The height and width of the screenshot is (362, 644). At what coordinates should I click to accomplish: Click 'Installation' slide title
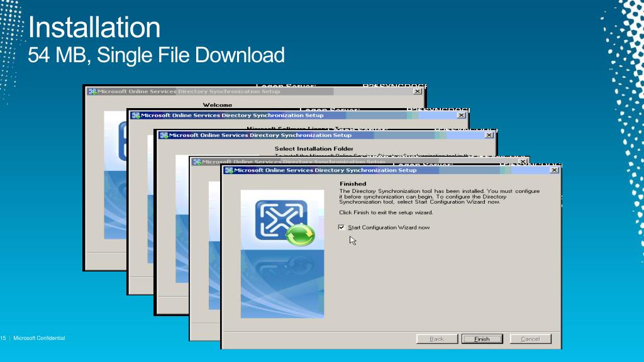(x=94, y=28)
